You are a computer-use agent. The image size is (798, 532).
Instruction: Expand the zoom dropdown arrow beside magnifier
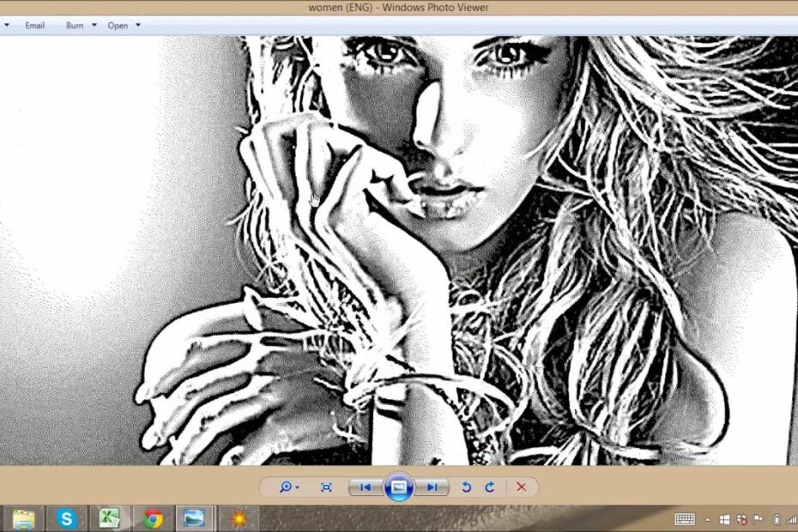[x=297, y=487]
